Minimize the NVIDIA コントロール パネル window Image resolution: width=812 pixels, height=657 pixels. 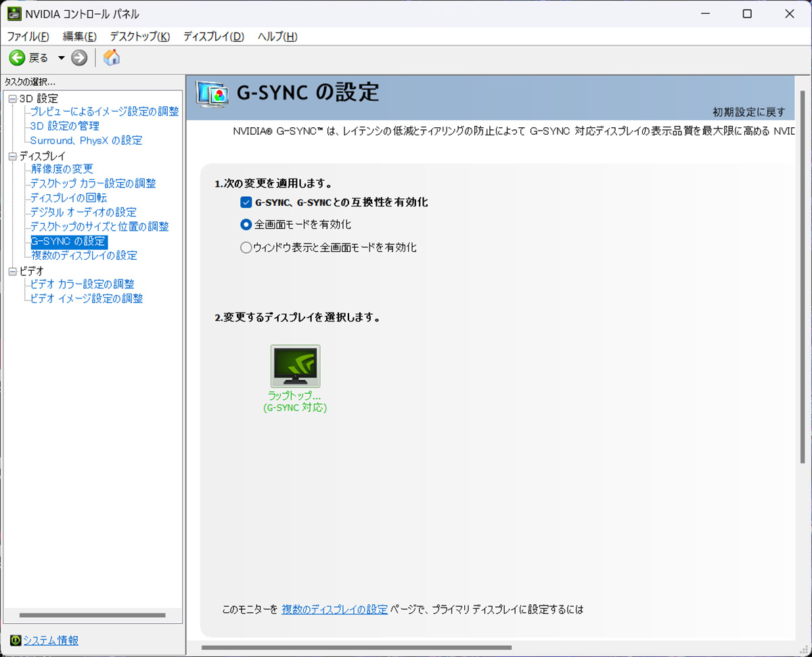tap(705, 14)
